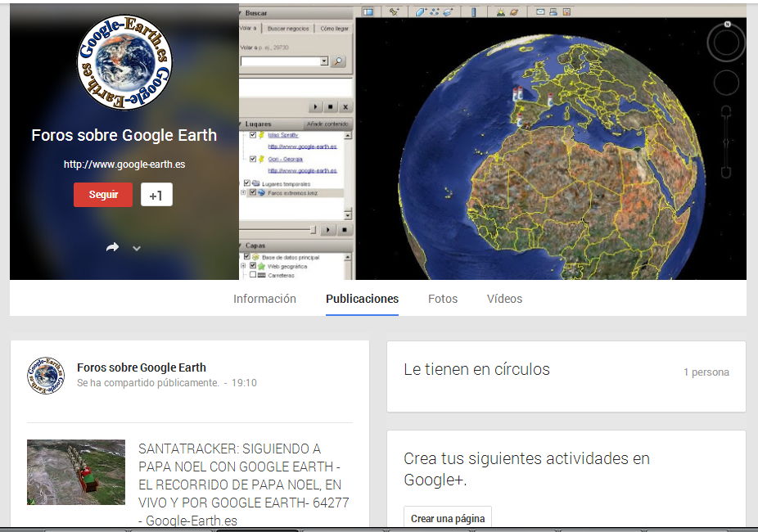Click Foros sobre Google Earth post author name

pos(141,367)
